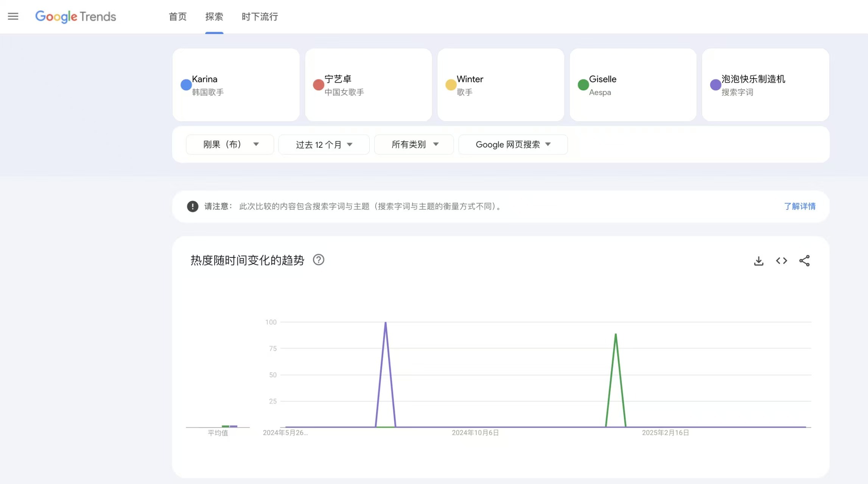Click help icon beside 热度随时间变化的趋势

(319, 260)
